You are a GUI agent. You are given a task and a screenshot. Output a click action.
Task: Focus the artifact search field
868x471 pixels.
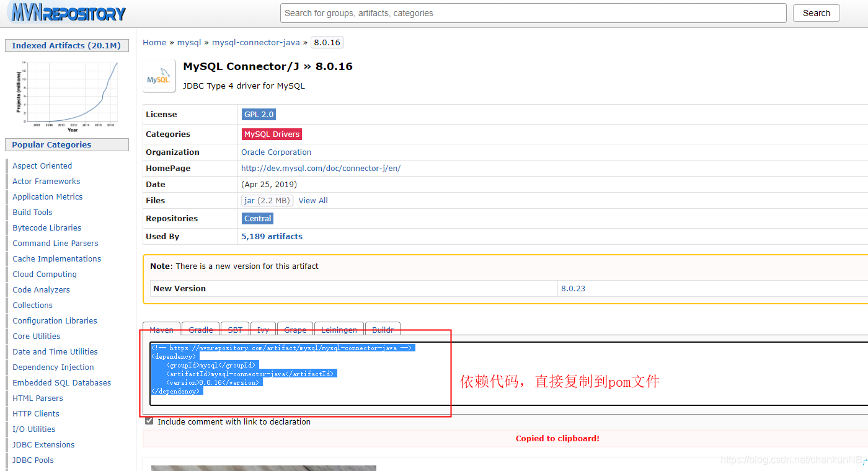(x=533, y=13)
